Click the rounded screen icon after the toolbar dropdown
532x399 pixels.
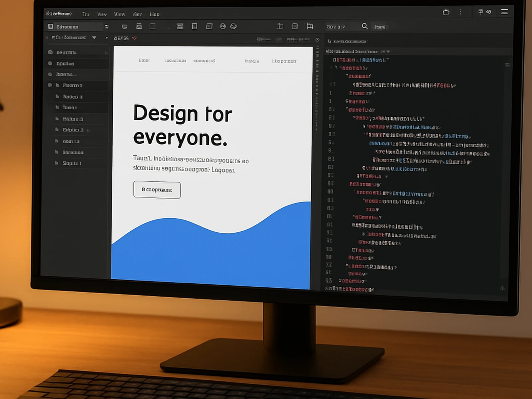point(125,27)
